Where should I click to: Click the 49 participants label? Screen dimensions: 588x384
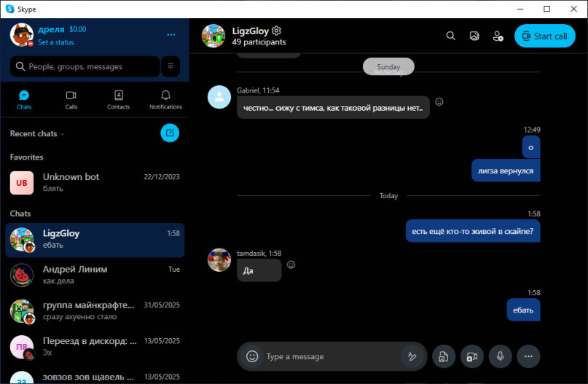(259, 42)
